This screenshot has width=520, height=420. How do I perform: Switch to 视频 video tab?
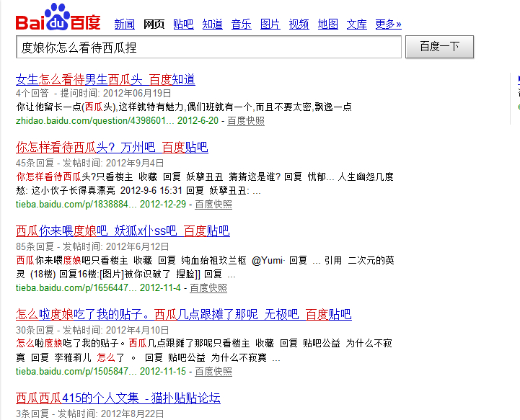299,24
